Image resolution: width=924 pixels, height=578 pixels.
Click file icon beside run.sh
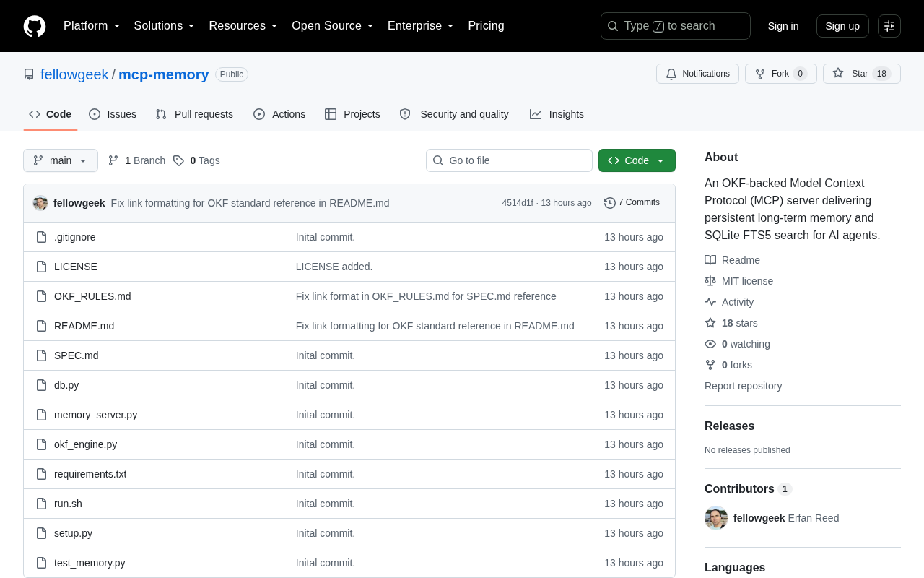pos(42,504)
